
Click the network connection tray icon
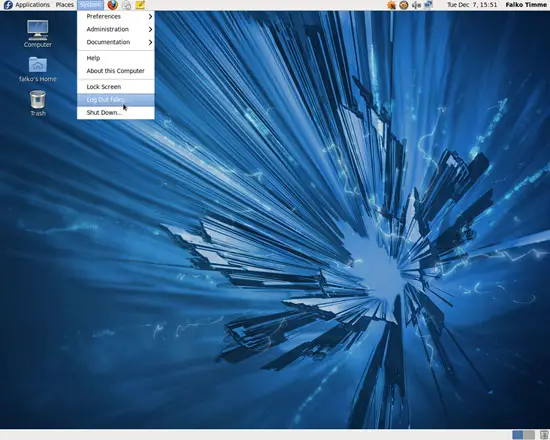(x=428, y=5)
